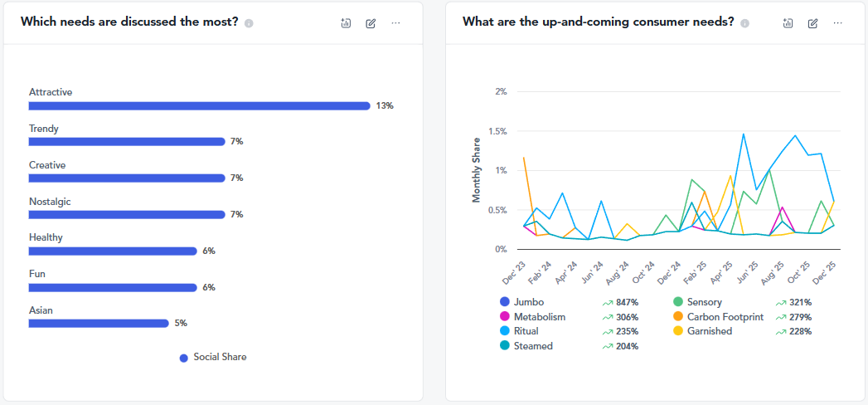Show info tooltip beside 'up-and-coming consumer needs?'
This screenshot has width=868, height=405.
pyautogui.click(x=744, y=23)
